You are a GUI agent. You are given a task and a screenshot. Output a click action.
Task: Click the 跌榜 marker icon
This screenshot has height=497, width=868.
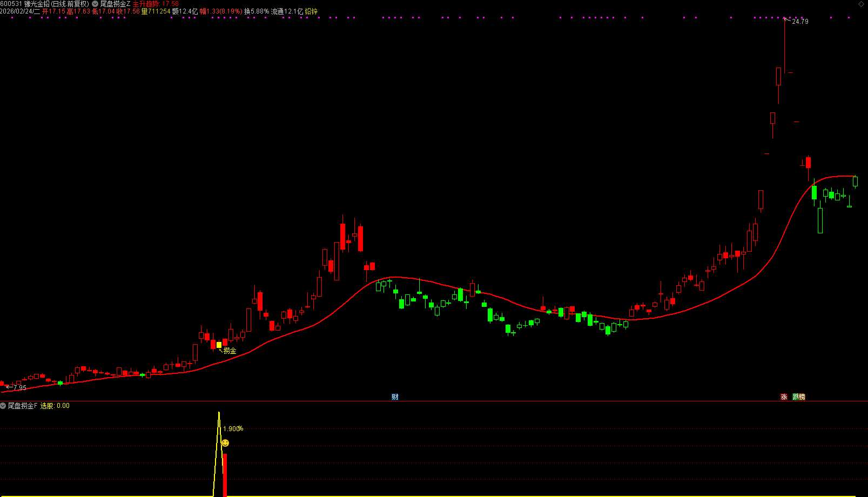pos(799,397)
